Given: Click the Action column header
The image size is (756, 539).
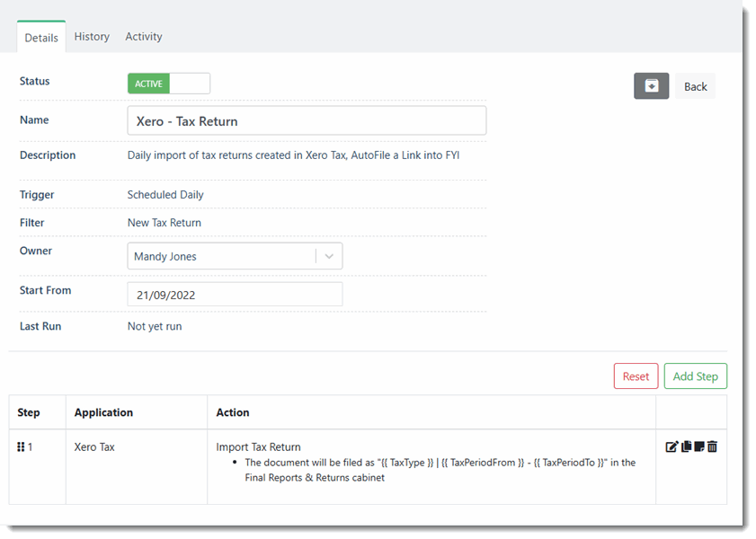Looking at the screenshot, I should point(233,413).
